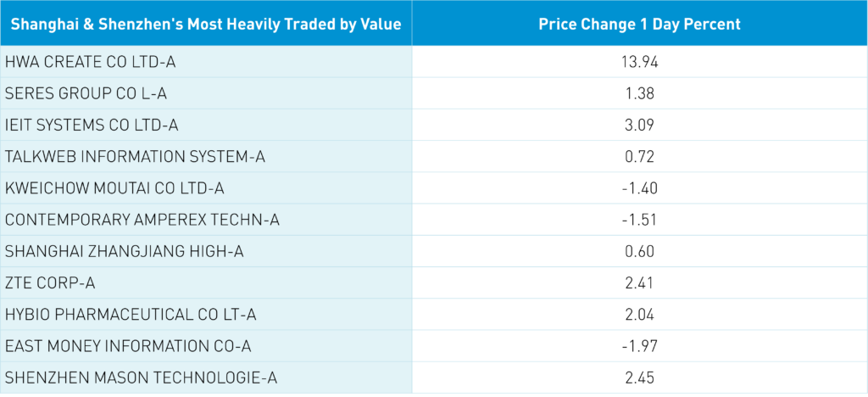Image resolution: width=868 pixels, height=397 pixels.
Task: Click the 2.45 price change value
Action: click(x=639, y=377)
